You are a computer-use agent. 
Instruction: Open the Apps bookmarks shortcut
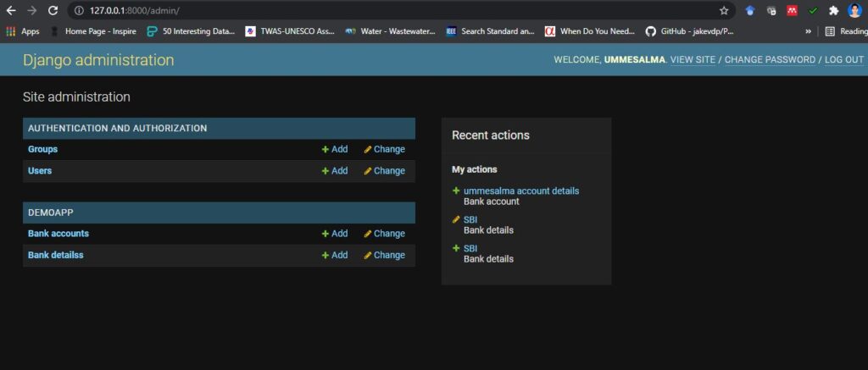click(23, 31)
